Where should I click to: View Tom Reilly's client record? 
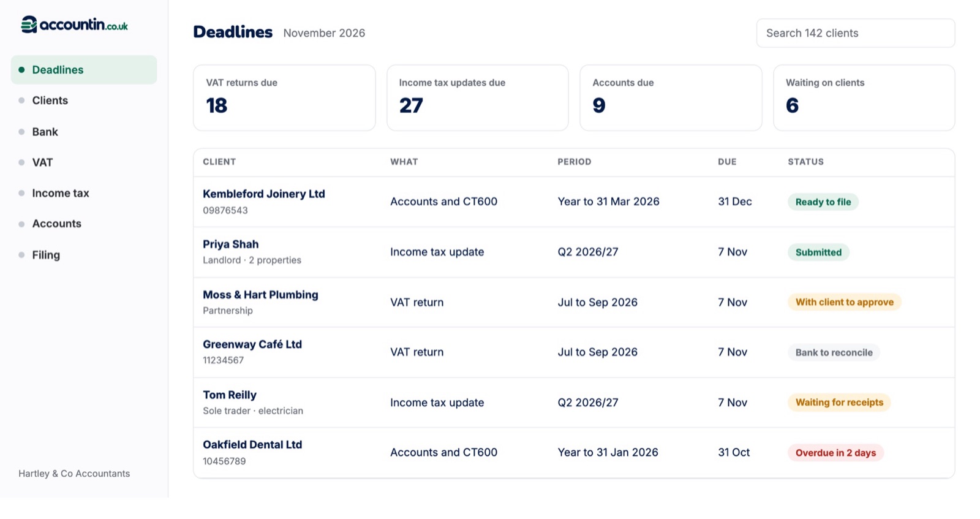[x=230, y=395]
